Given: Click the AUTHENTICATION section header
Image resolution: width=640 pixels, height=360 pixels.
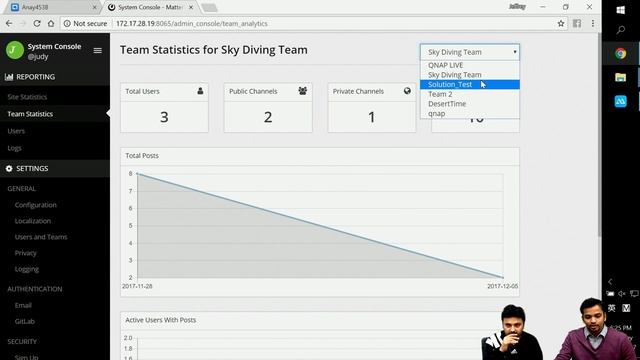Looking at the screenshot, I should pos(35,289).
